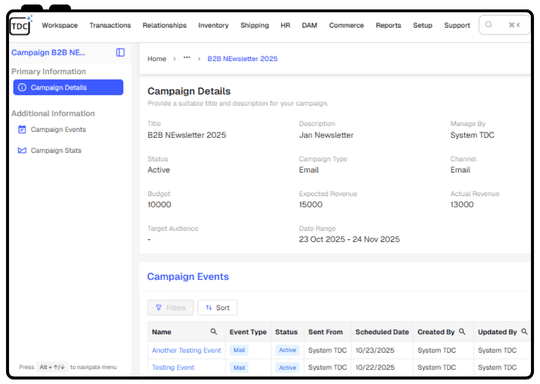540x384 pixels.
Task: Go to Campaign Stats in sidebar
Action: pos(56,151)
